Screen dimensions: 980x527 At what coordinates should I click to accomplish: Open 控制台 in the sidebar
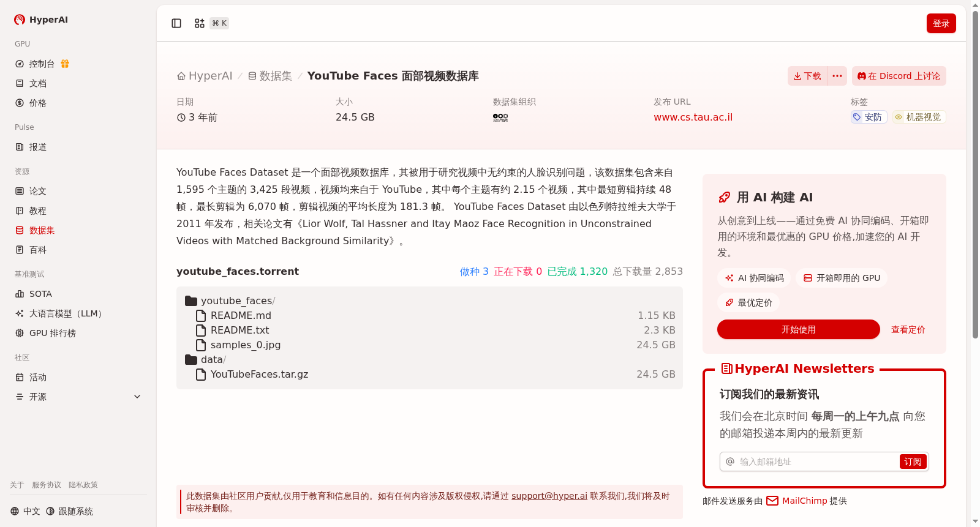click(x=42, y=64)
